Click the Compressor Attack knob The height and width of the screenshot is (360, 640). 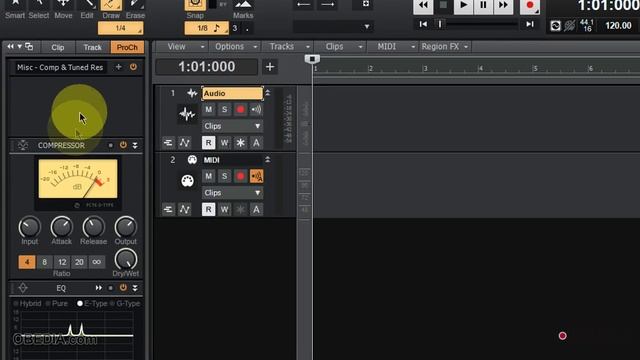(x=61, y=227)
